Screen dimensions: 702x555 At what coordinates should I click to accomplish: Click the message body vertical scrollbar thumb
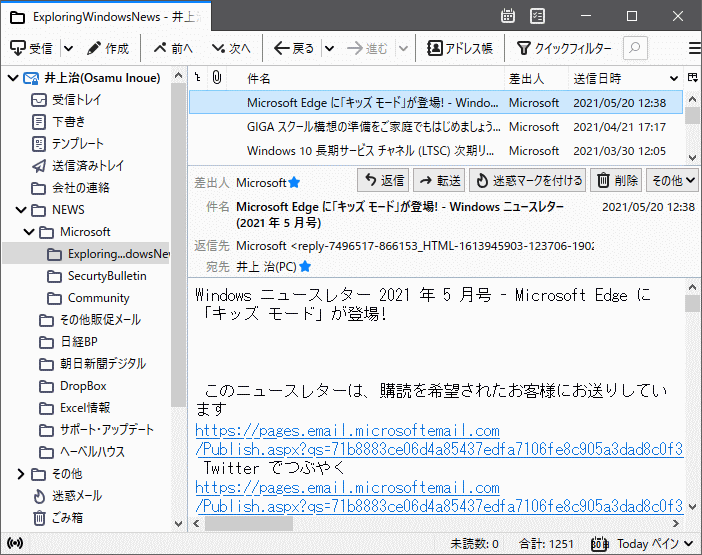(x=693, y=303)
